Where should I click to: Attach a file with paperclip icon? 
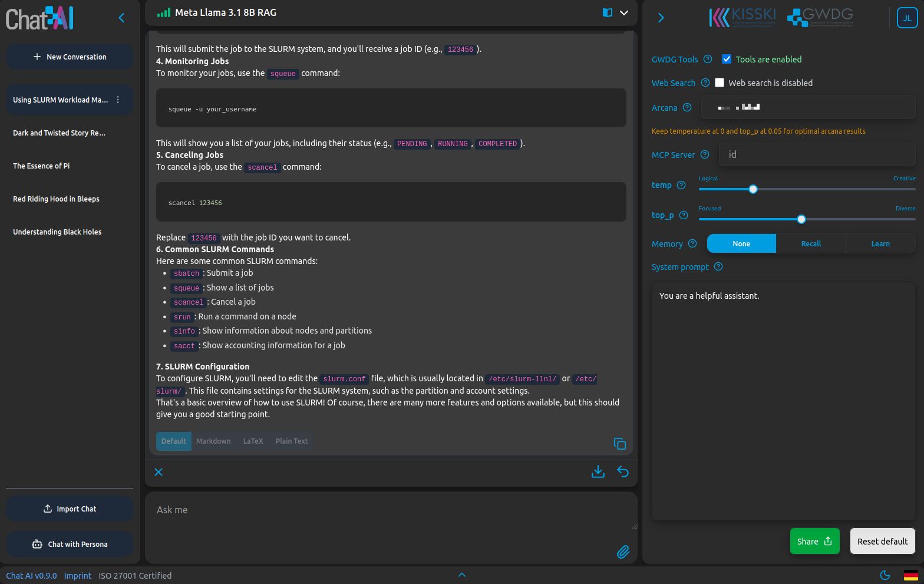[623, 552]
